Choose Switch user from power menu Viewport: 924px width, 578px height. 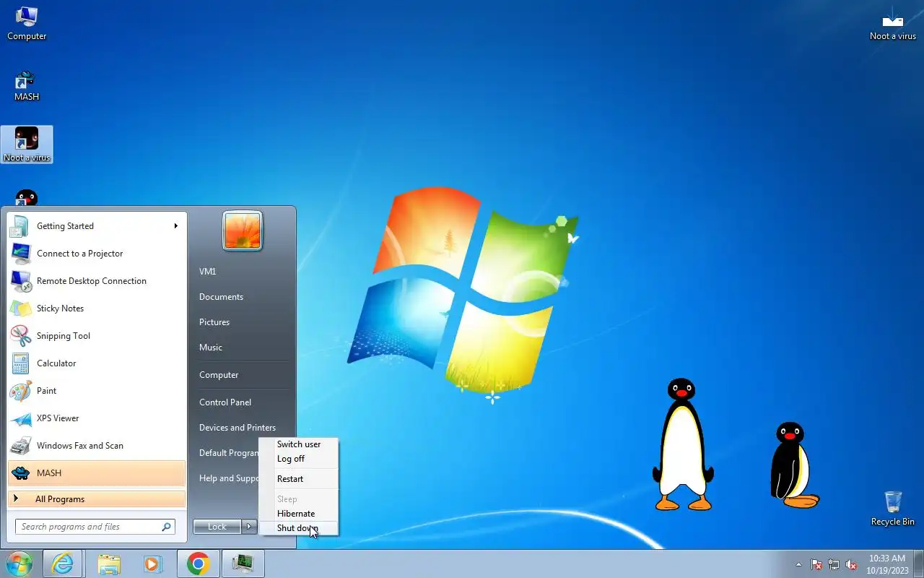[x=298, y=444]
